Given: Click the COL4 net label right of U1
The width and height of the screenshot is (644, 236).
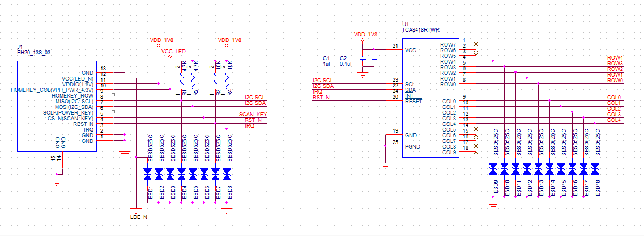Looking at the screenshot, I should (615, 120).
